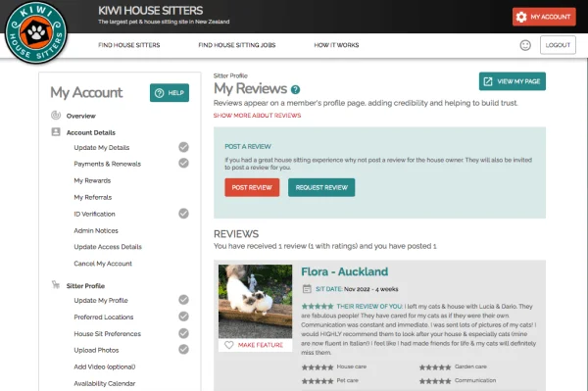The image size is (588, 391).
Task: Click the Communication star rating
Action: 435,381
